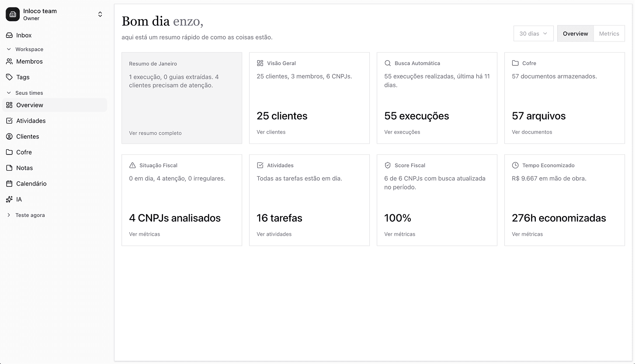Click the IA sparkles icon
Viewport: 635px width, 364px height.
(9, 199)
